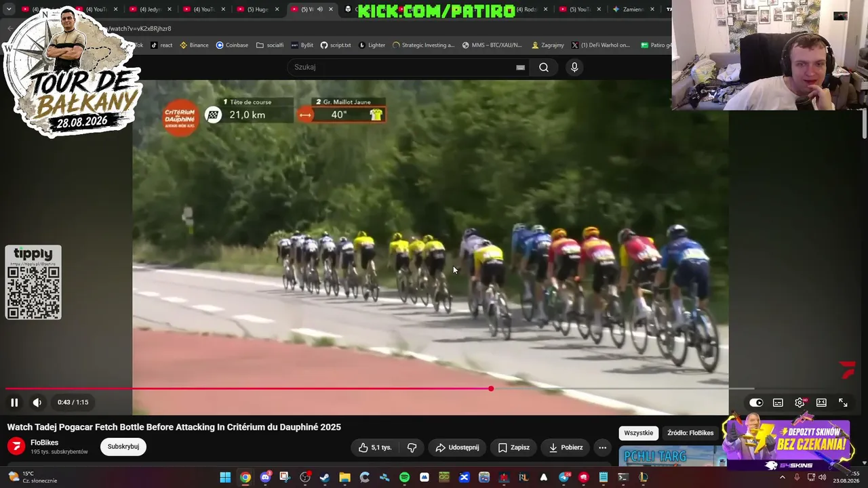Open the DeFi Warhol X bookmark
The image size is (868, 488).
click(x=600, y=45)
